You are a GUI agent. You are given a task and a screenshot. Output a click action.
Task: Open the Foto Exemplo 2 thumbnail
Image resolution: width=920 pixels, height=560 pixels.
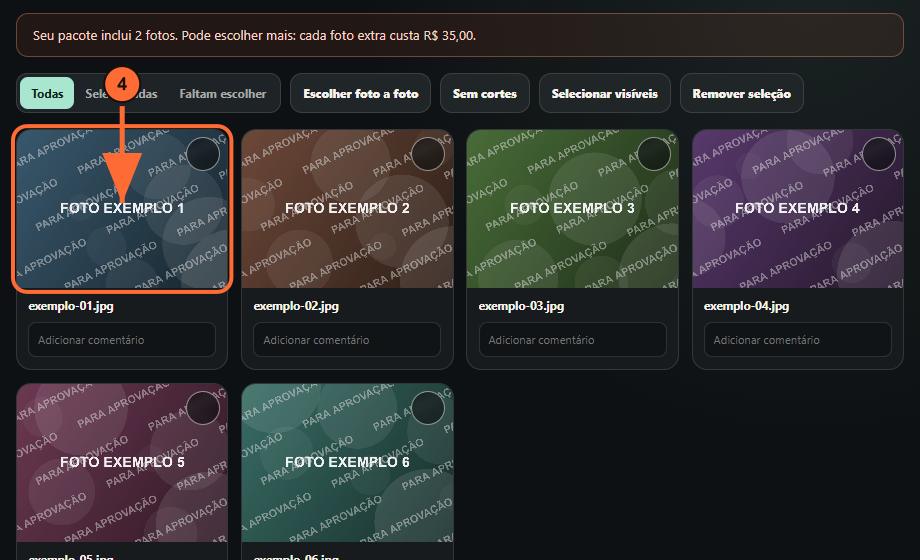click(347, 208)
